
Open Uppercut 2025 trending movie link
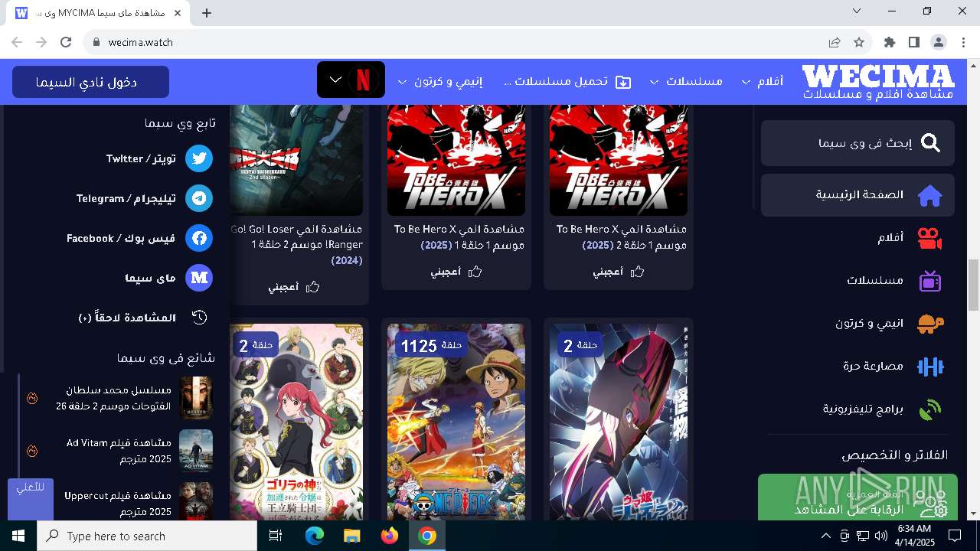(118, 504)
